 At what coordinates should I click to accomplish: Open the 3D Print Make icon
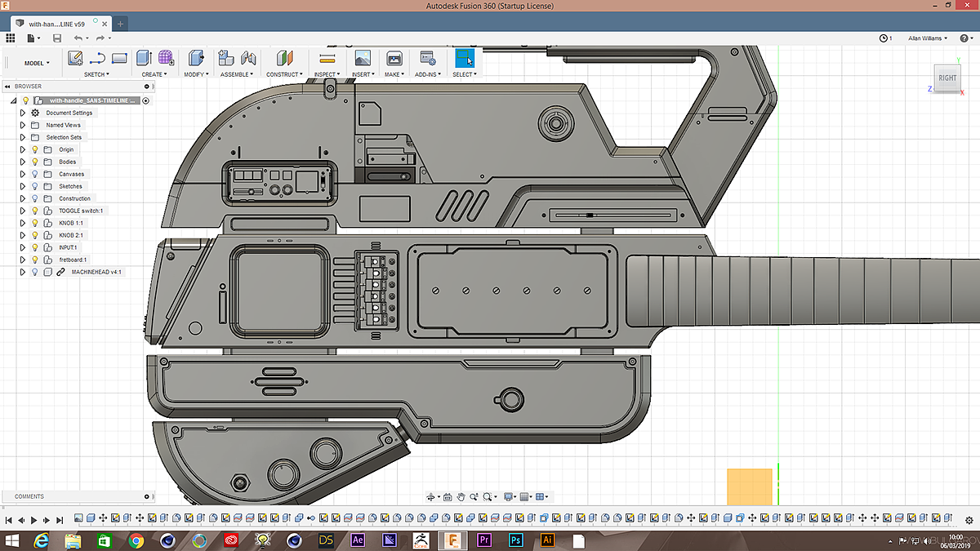pos(394,58)
